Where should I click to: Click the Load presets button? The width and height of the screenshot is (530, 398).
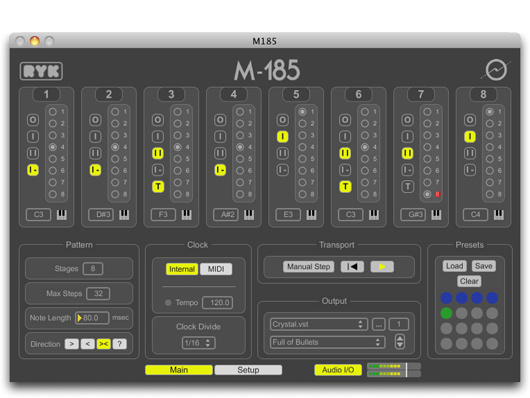(455, 266)
